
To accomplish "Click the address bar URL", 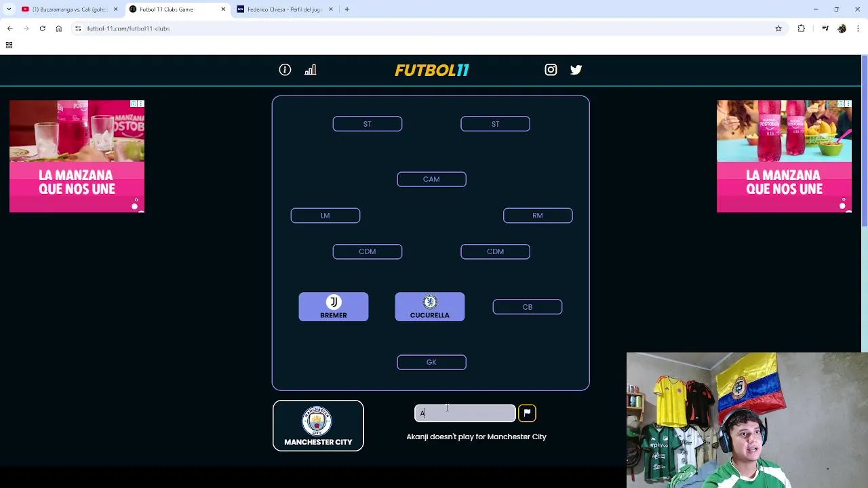I will coord(128,28).
